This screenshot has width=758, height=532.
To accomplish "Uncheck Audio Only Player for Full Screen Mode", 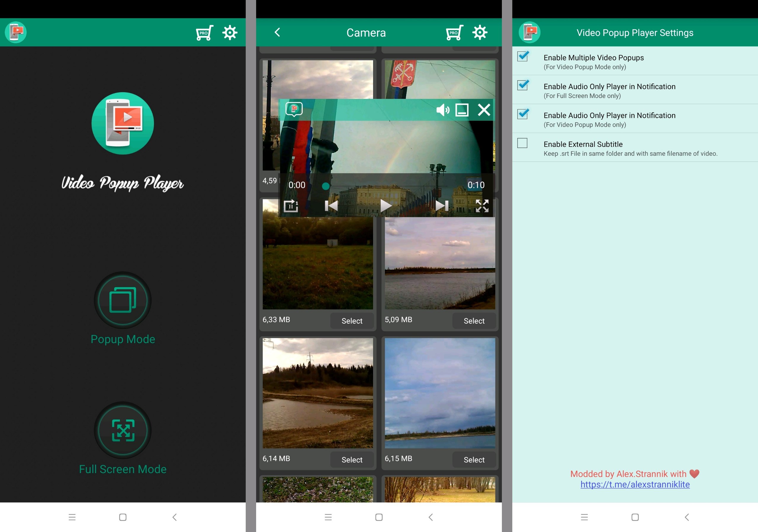I will (x=523, y=85).
